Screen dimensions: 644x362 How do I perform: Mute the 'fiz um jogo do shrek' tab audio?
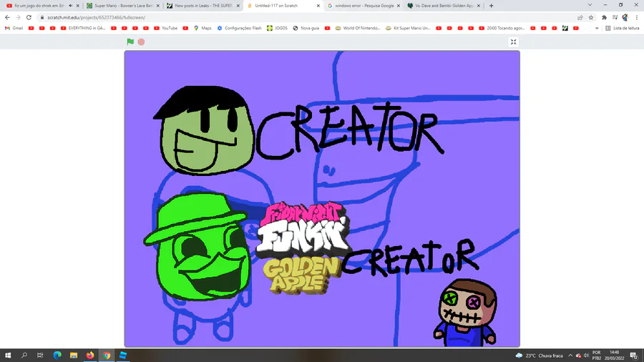[71, 6]
